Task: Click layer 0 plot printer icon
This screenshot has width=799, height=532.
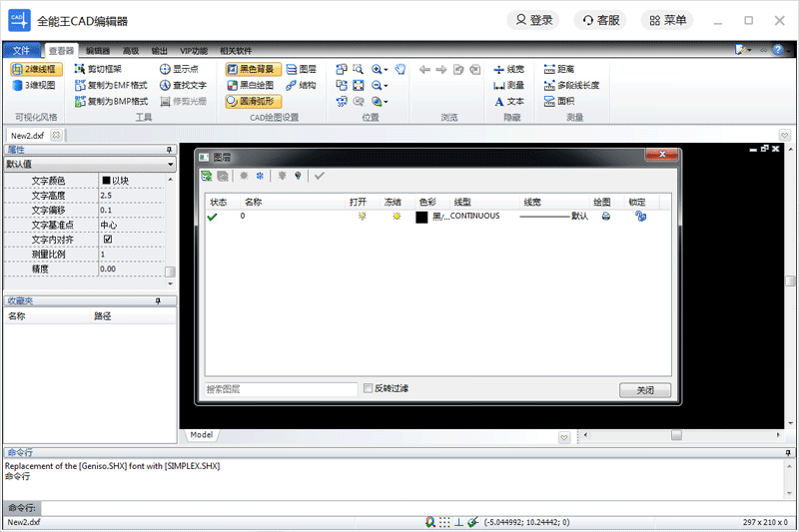Action: tap(605, 216)
